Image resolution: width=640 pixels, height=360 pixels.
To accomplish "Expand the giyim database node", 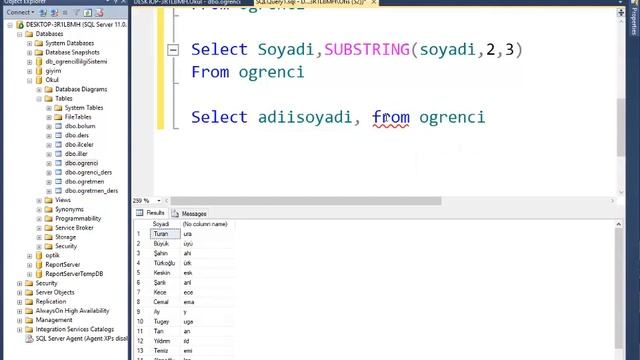I will pos(29,71).
